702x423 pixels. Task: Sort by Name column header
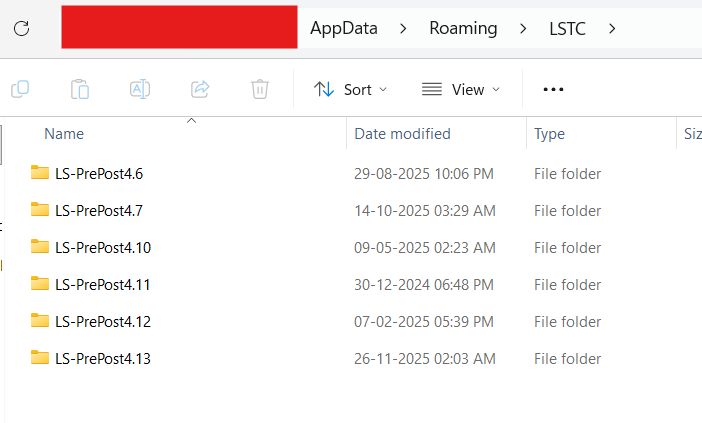[x=64, y=134]
